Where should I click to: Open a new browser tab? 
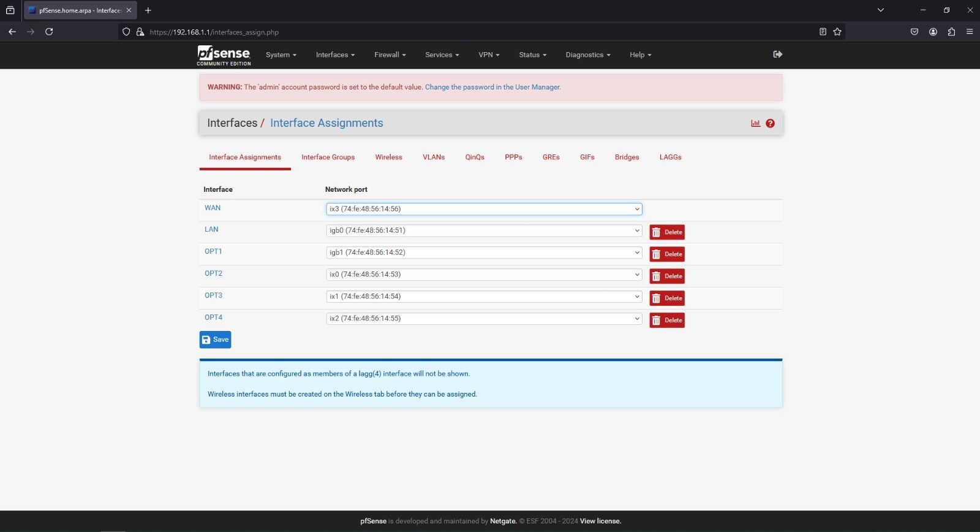[148, 10]
